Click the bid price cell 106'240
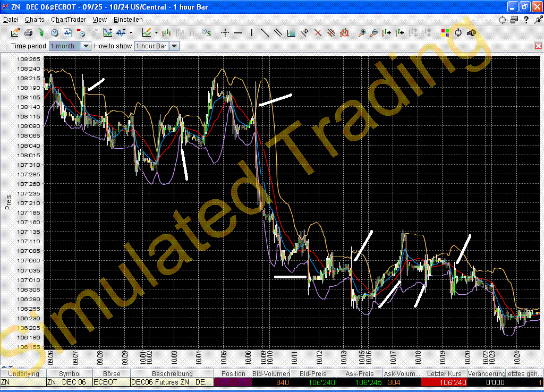The height and width of the screenshot is (392, 544). click(x=313, y=382)
